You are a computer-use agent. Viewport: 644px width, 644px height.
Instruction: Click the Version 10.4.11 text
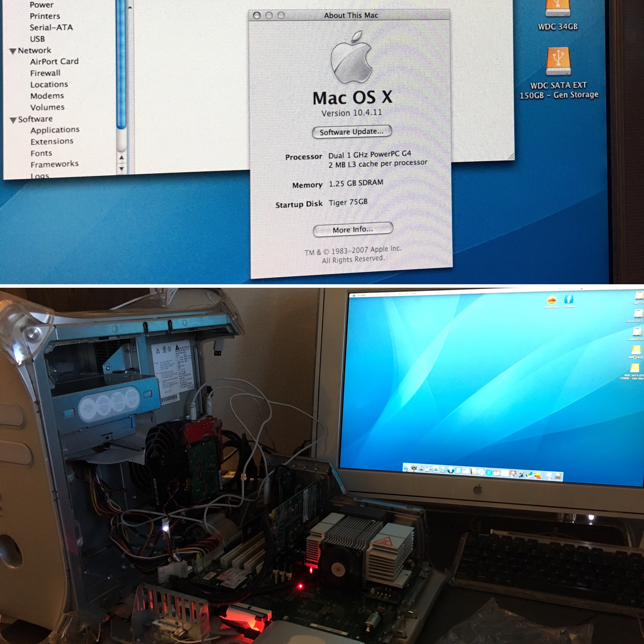(352, 113)
